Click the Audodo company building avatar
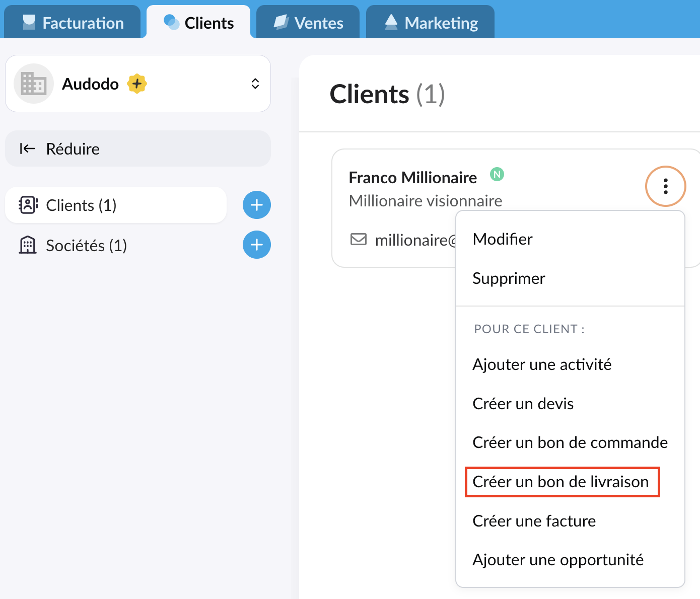The image size is (700, 599). 34,84
